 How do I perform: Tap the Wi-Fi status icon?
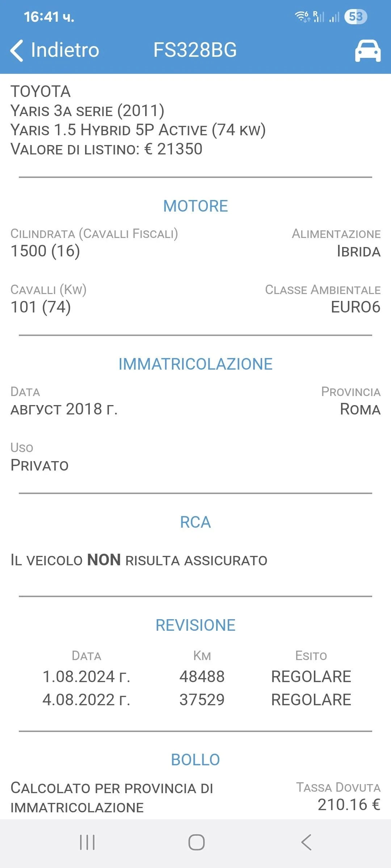pos(302,17)
